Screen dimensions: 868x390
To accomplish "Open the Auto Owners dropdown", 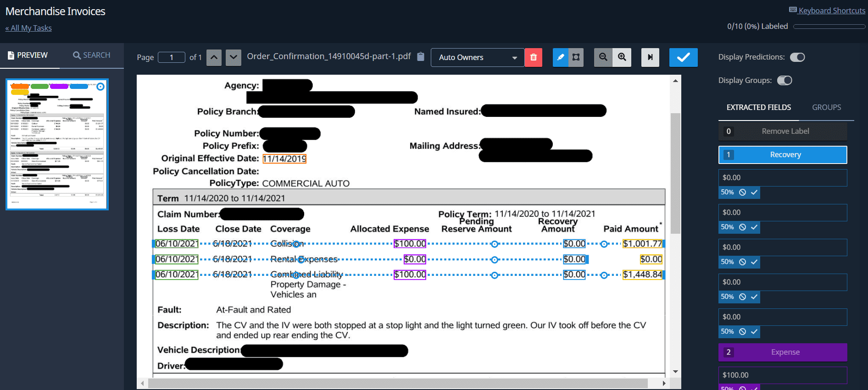I will [x=477, y=57].
